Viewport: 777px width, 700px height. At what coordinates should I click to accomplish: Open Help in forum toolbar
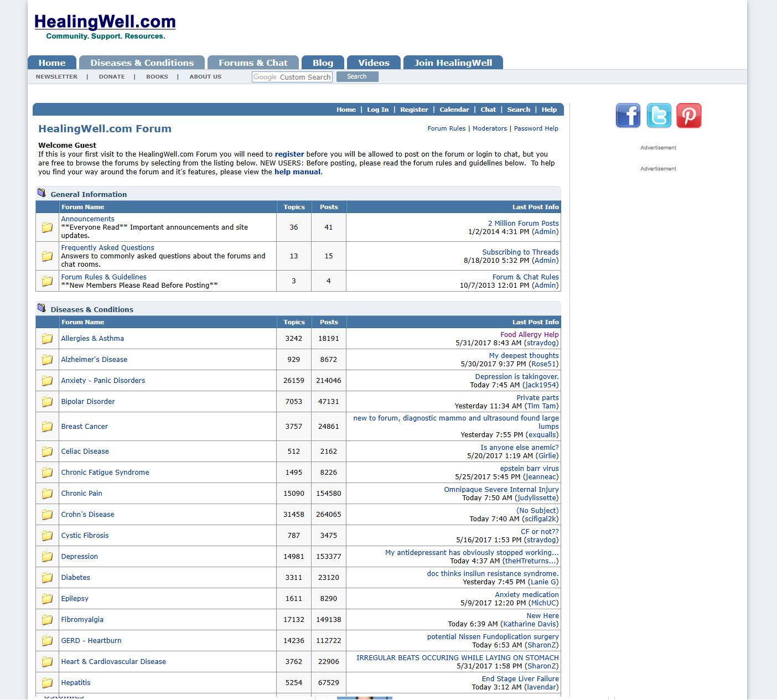[x=549, y=110]
